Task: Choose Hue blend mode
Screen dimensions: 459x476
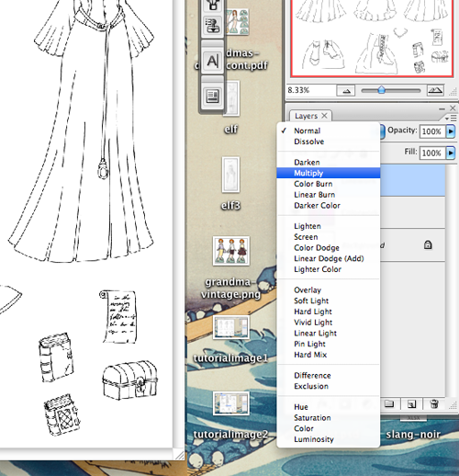Action: 328,407
